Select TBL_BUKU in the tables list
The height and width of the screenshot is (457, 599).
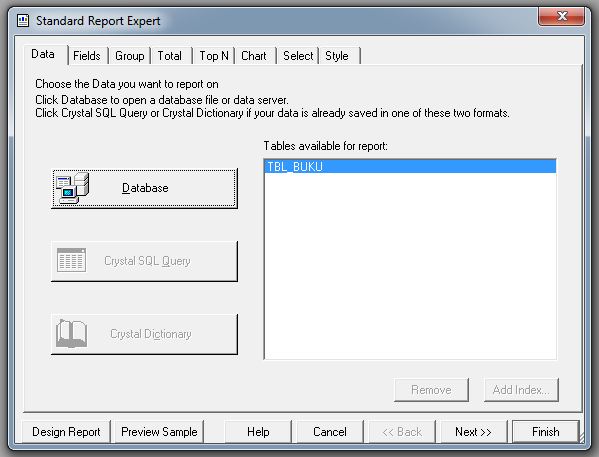(x=410, y=167)
